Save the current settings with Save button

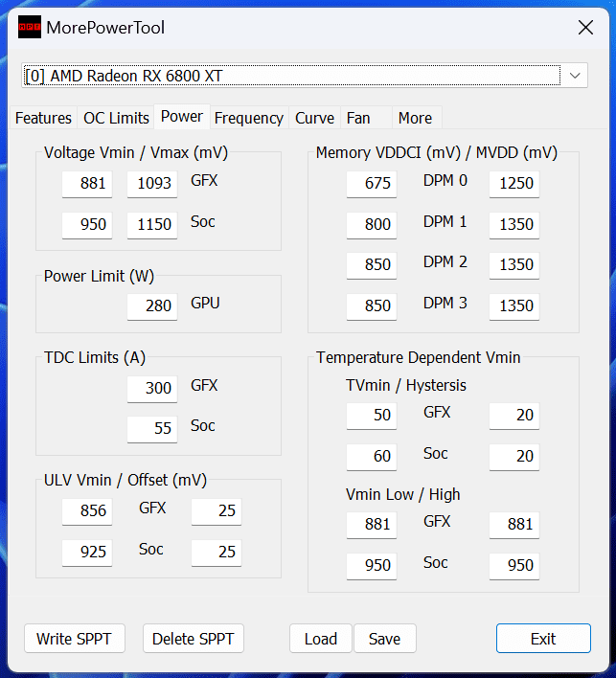[384, 639]
